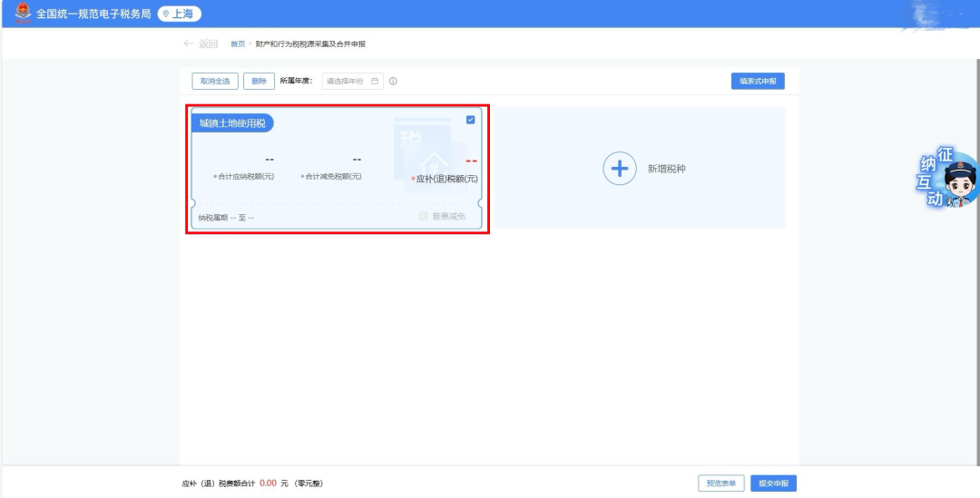The width and height of the screenshot is (980, 498).
Task: Open the 上海 region switcher
Action: tap(180, 14)
